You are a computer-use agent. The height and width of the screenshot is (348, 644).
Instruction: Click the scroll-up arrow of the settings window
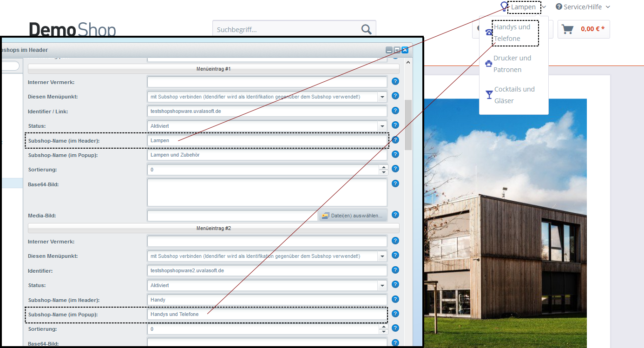pos(408,62)
